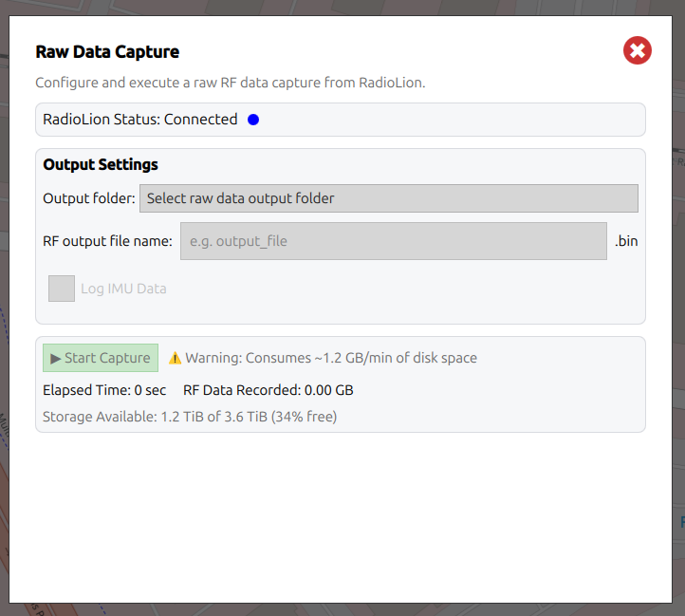Start the raw RF capture

point(101,358)
